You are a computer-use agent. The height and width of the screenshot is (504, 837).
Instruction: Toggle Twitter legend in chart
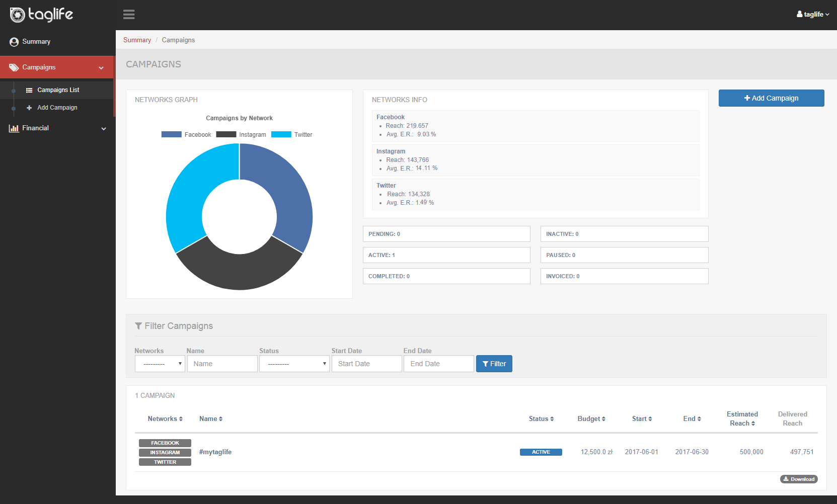point(292,135)
